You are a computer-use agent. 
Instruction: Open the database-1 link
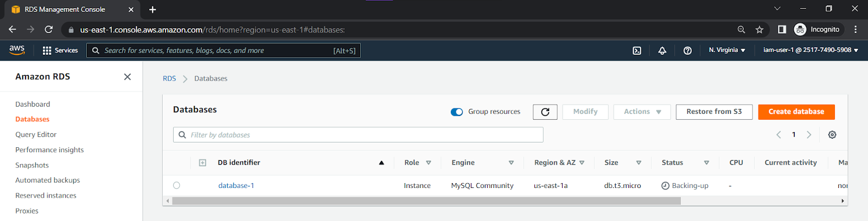pyautogui.click(x=236, y=185)
